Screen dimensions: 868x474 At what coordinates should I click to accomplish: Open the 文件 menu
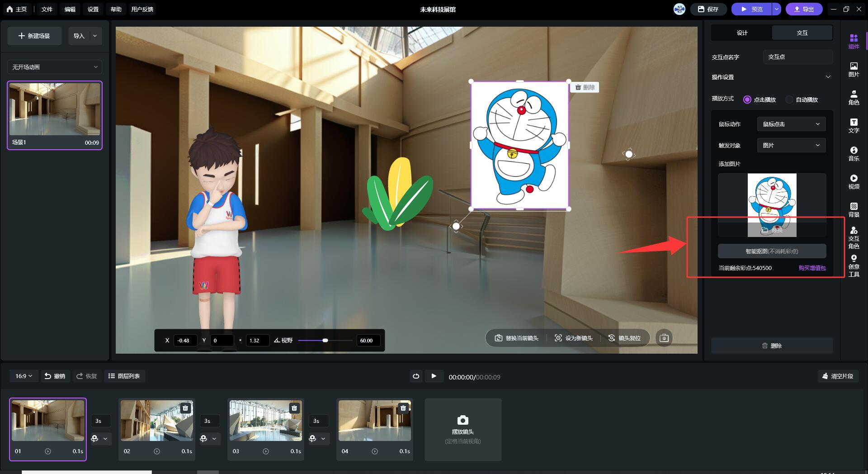pyautogui.click(x=47, y=9)
